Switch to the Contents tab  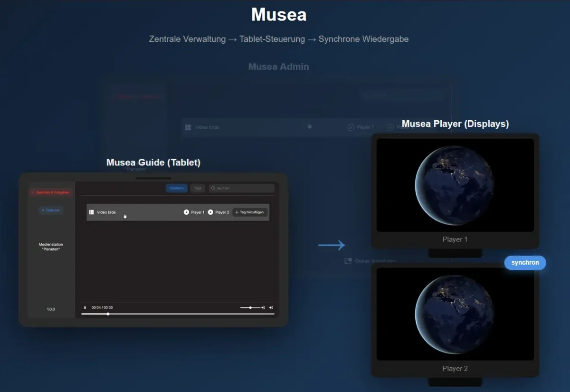click(x=177, y=188)
